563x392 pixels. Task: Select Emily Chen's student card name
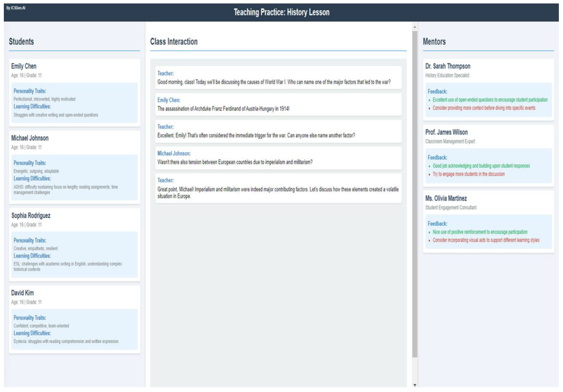pos(24,66)
